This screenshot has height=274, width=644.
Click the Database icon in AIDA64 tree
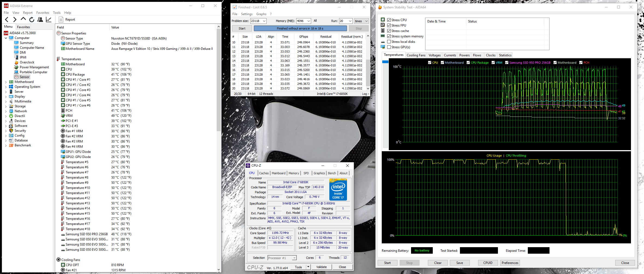[11, 140]
